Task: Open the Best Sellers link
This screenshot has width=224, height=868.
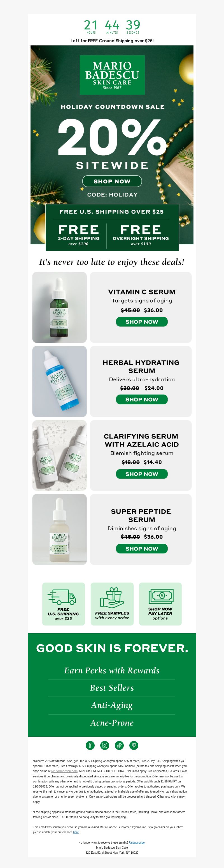Action: [x=112, y=688]
